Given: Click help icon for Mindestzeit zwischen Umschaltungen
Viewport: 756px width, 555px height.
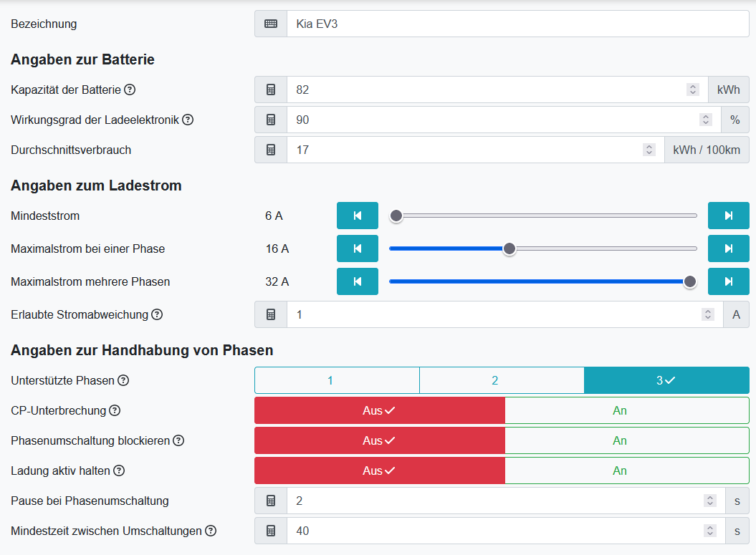Looking at the screenshot, I should point(211,531).
